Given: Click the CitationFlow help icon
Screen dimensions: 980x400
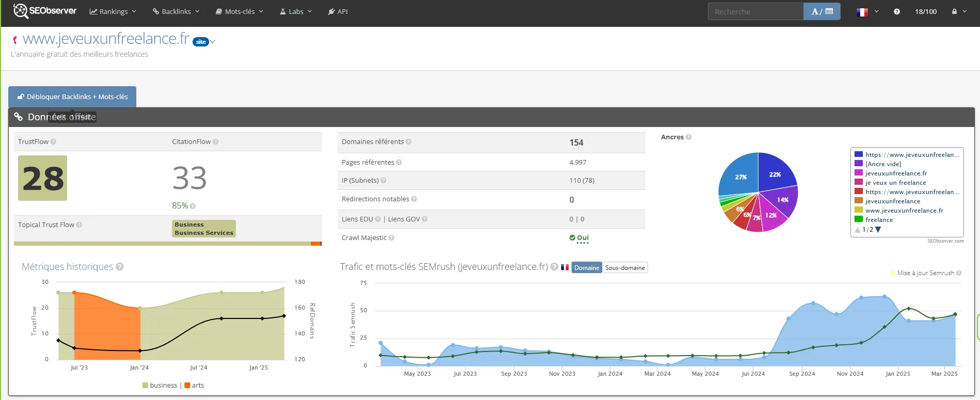Looking at the screenshot, I should coord(216,142).
